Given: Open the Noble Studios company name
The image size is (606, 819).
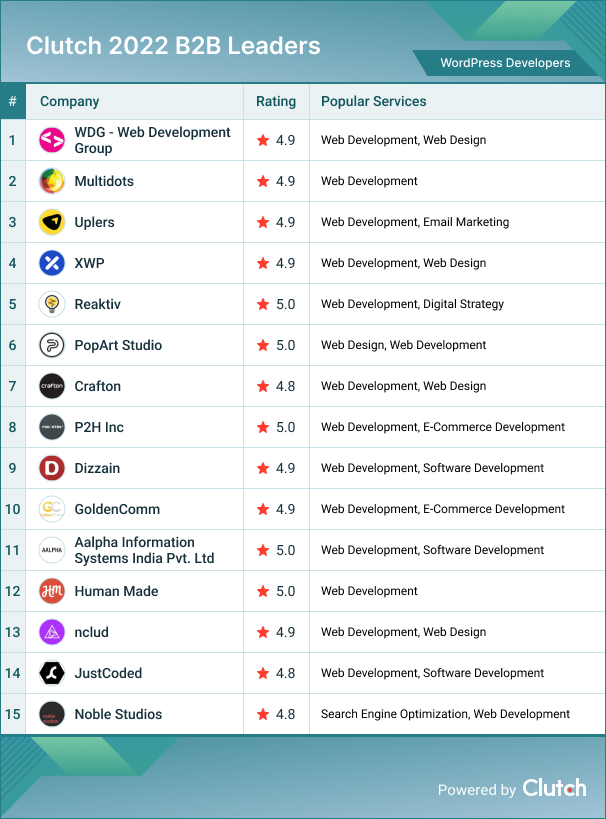Looking at the screenshot, I should click(118, 714).
